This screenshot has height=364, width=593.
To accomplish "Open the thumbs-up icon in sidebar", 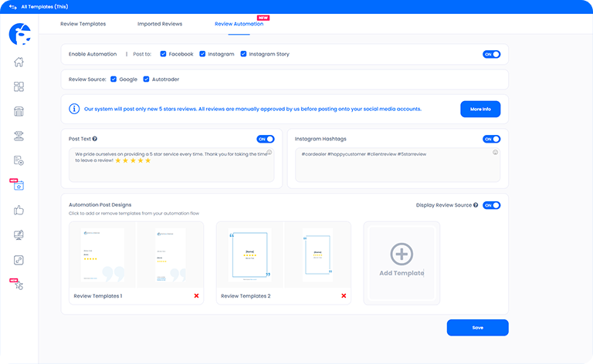I will (19, 210).
